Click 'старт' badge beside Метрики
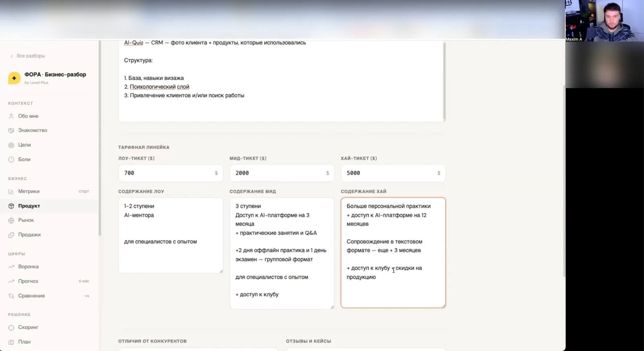 click(84, 192)
